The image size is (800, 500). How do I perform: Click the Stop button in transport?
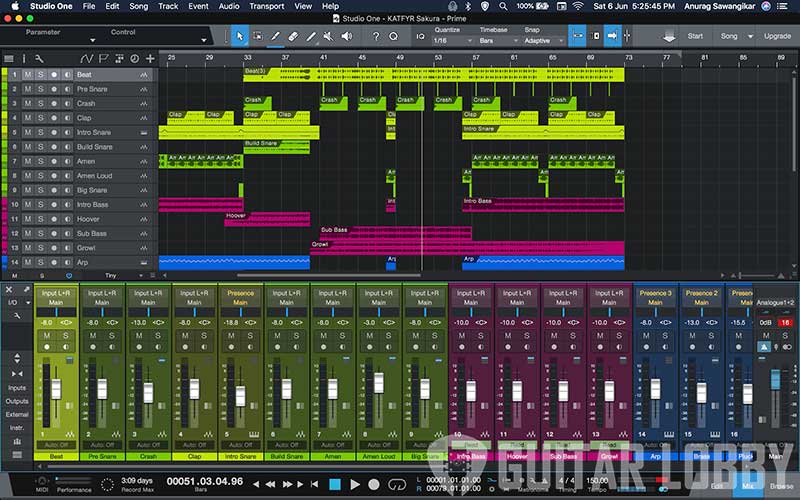tap(335, 484)
